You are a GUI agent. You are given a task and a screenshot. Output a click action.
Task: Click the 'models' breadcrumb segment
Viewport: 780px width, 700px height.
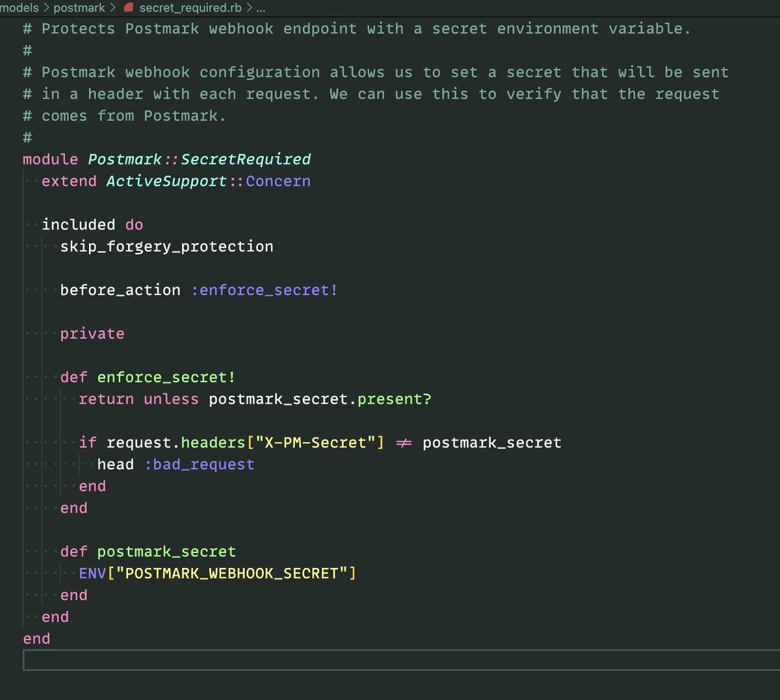(19, 8)
